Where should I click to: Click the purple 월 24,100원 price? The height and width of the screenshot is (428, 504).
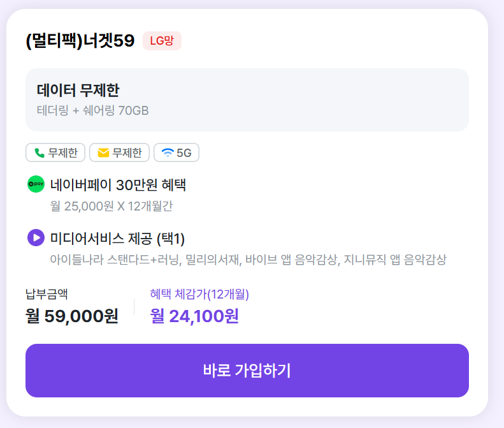[194, 316]
